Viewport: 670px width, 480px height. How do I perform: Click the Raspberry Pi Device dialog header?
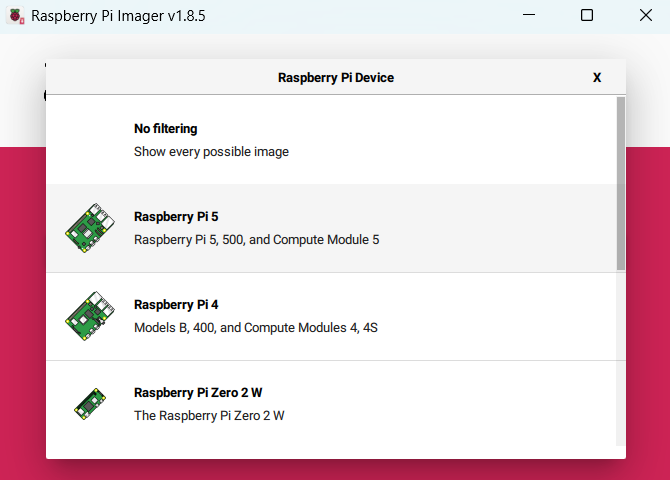pos(336,77)
